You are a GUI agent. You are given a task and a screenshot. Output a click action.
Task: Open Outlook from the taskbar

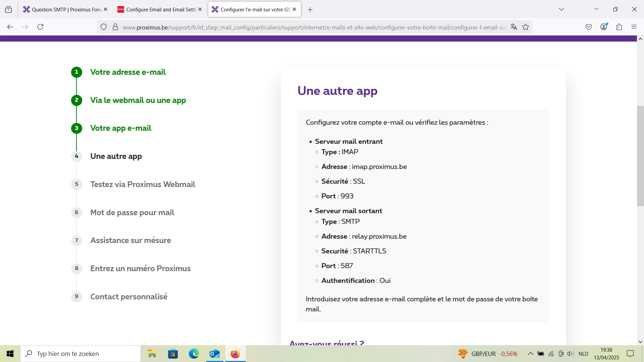pyautogui.click(x=214, y=354)
